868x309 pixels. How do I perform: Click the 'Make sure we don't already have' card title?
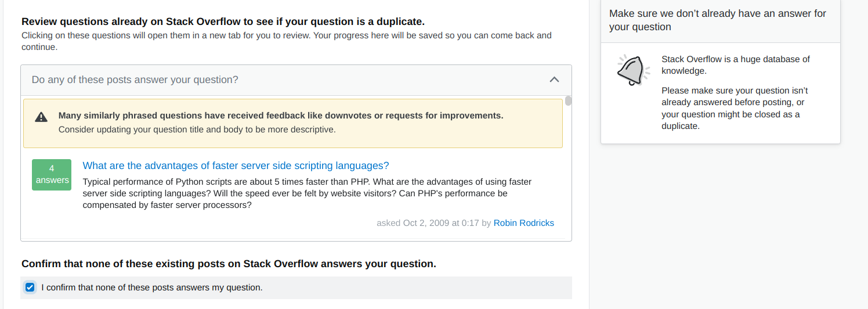(x=718, y=20)
